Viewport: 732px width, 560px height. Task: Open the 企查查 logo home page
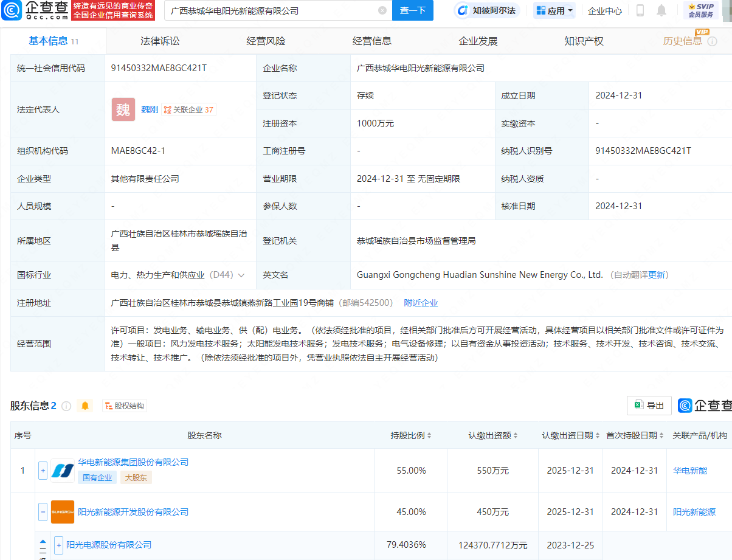(35, 10)
